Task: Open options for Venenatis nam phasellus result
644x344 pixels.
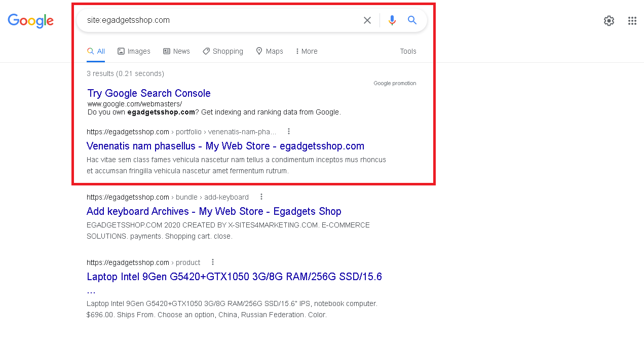Action: (289, 131)
